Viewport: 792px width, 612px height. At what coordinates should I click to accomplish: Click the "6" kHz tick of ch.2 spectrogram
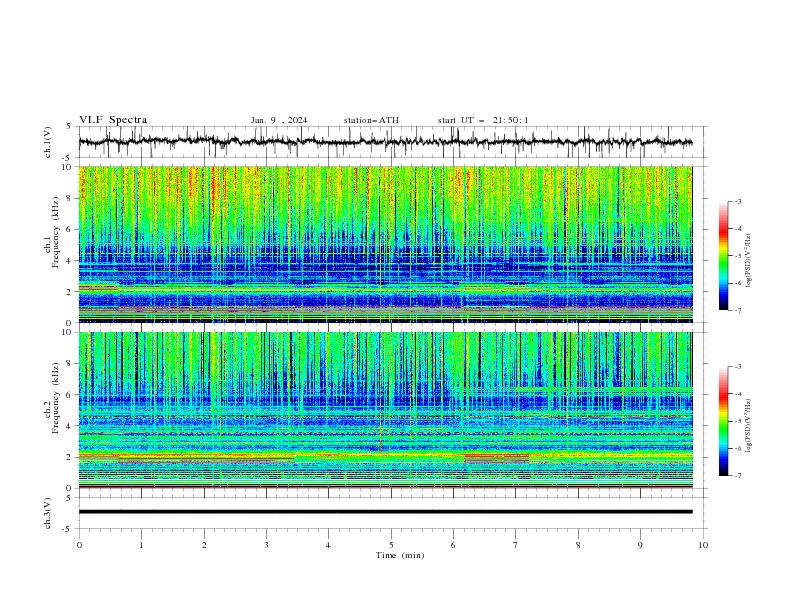[70, 395]
